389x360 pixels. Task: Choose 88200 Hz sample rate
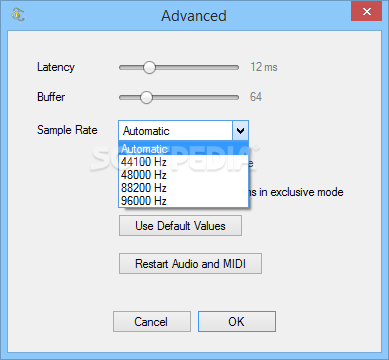click(x=183, y=188)
